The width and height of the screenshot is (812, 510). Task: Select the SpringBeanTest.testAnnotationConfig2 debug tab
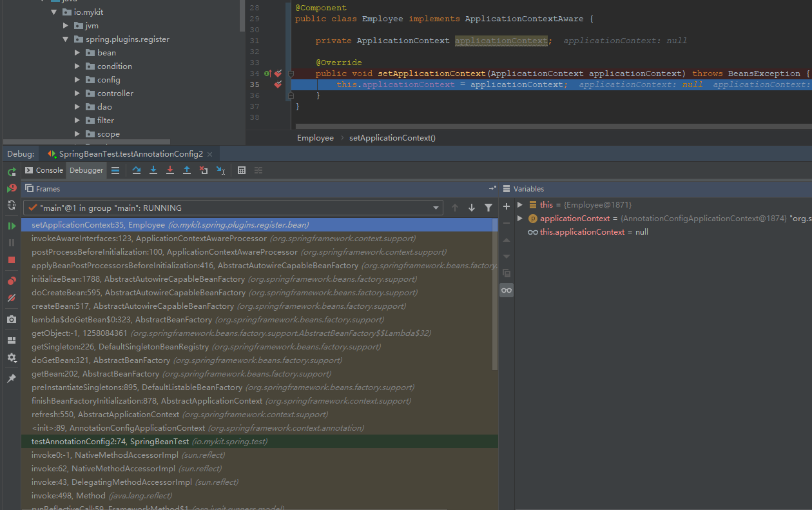(x=130, y=154)
